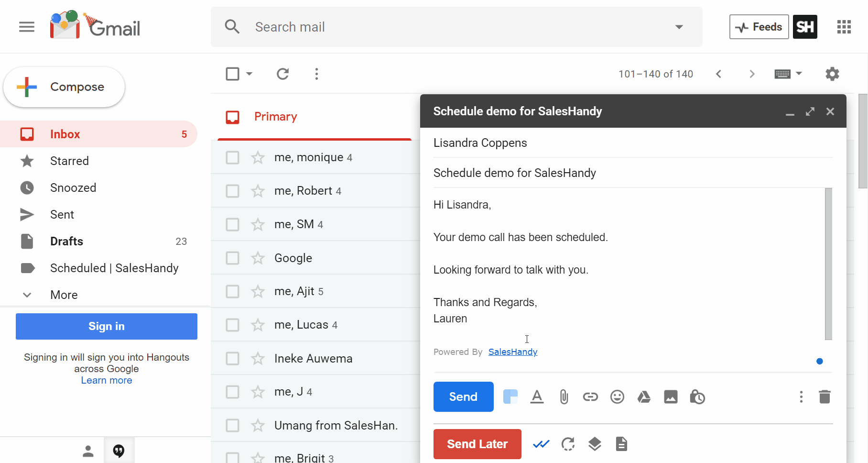Screen dimensions: 868x463
Task: Open SalesHandy auto follow-up icon
Action: pyautogui.click(x=568, y=444)
